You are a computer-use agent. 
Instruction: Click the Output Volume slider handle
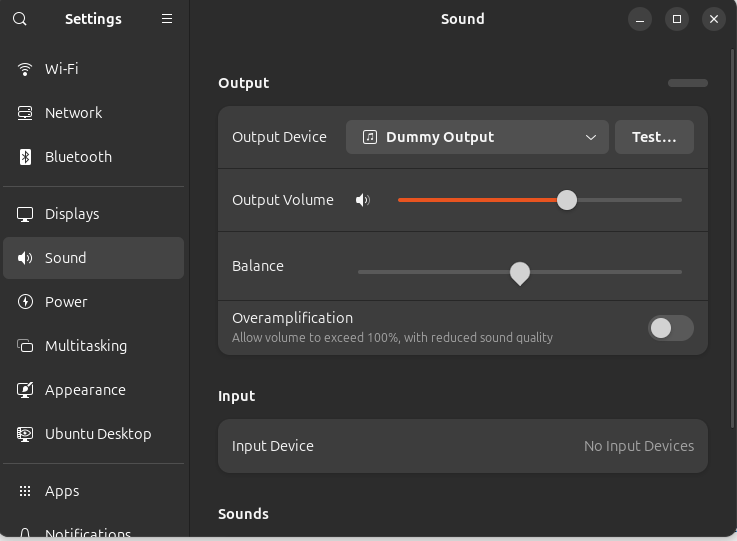pos(567,200)
